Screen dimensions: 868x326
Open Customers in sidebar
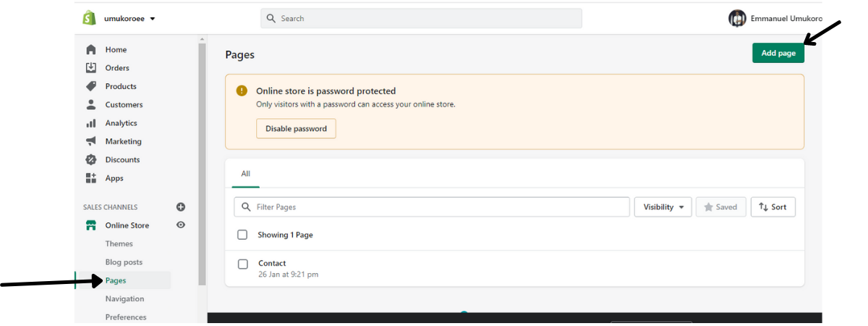pyautogui.click(x=124, y=105)
